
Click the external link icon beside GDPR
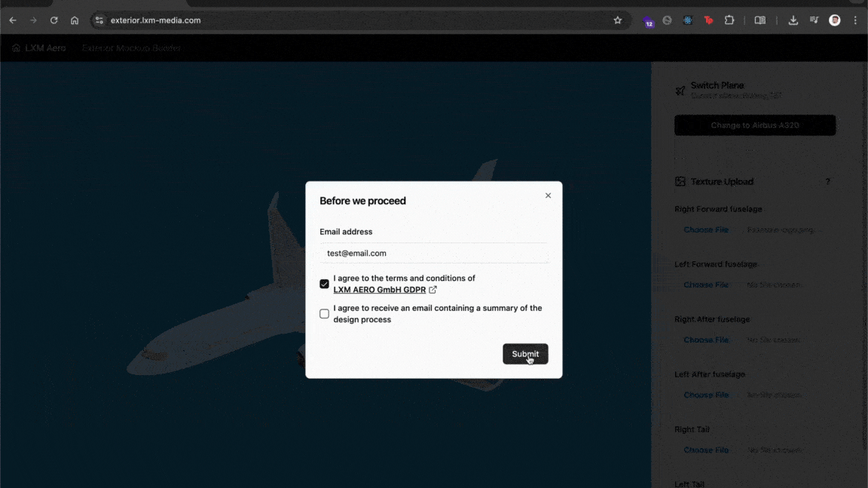click(433, 290)
